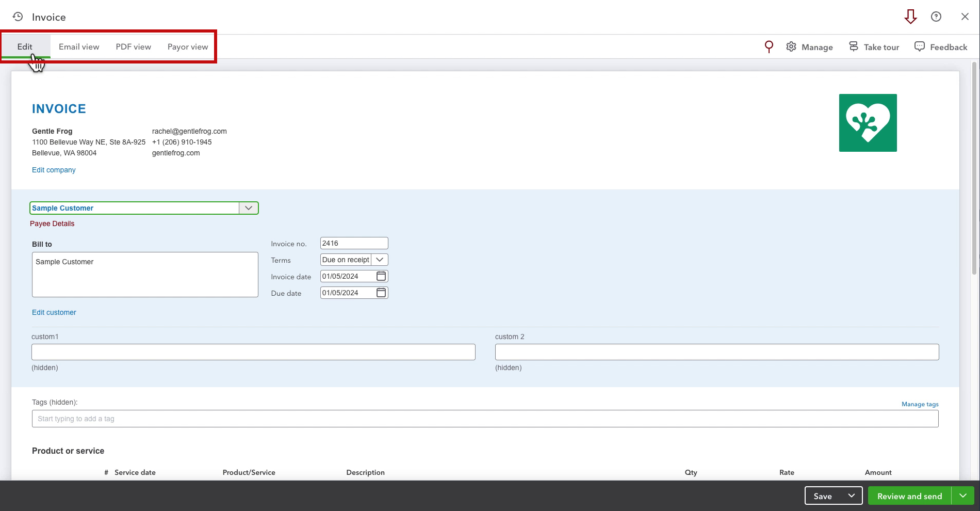Switch to the Edit tab
Image resolution: width=980 pixels, height=511 pixels.
coord(25,46)
